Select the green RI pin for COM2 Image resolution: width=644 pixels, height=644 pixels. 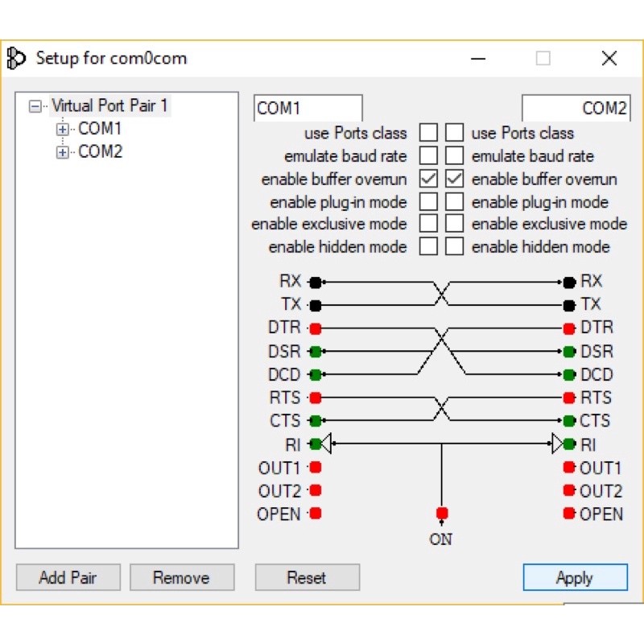click(x=569, y=444)
